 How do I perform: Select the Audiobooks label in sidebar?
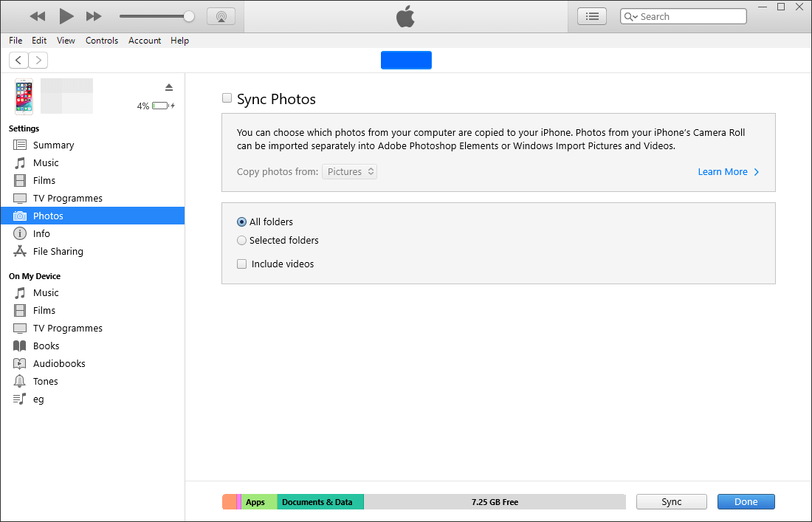pyautogui.click(x=59, y=363)
